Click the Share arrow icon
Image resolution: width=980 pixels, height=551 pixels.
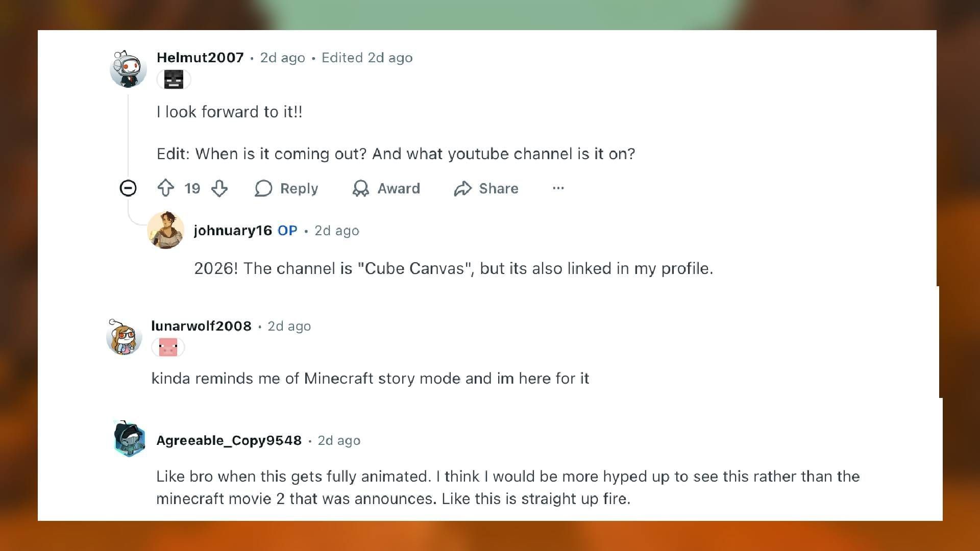coord(463,188)
